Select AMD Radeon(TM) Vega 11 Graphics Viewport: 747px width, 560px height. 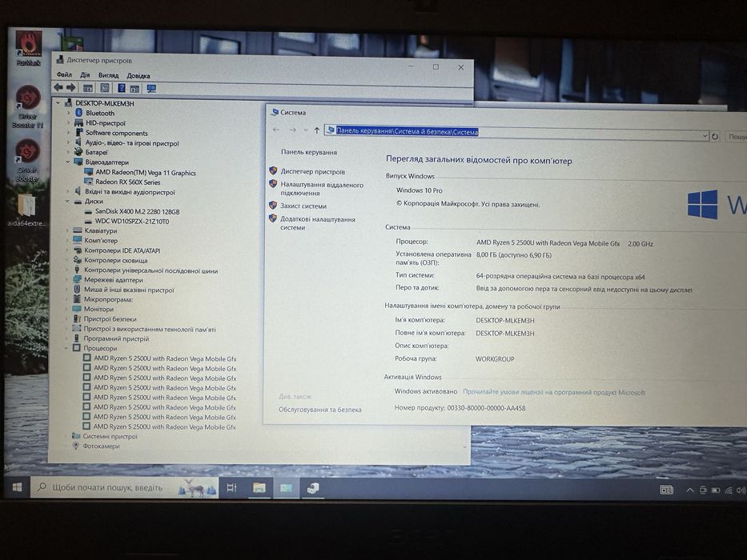pos(145,172)
